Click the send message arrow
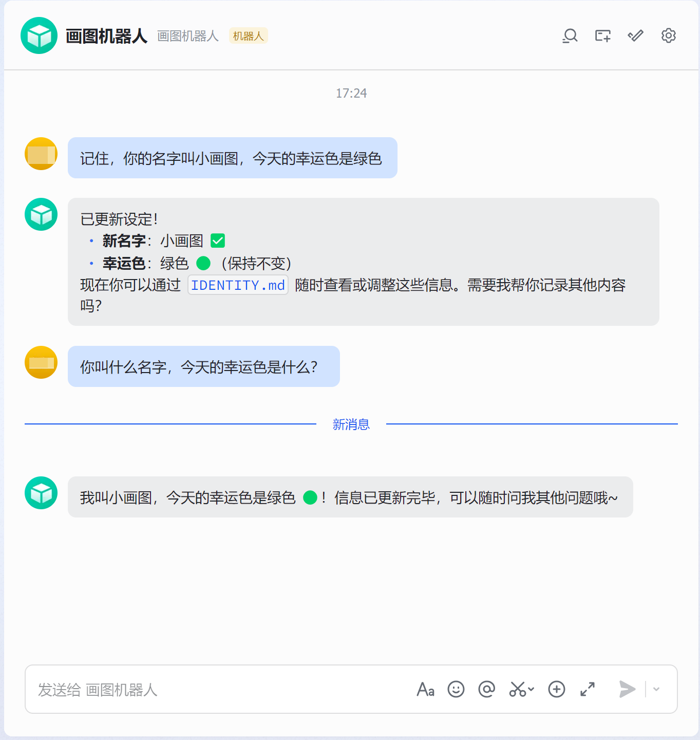Screen dimensions: 700x740 627,689
